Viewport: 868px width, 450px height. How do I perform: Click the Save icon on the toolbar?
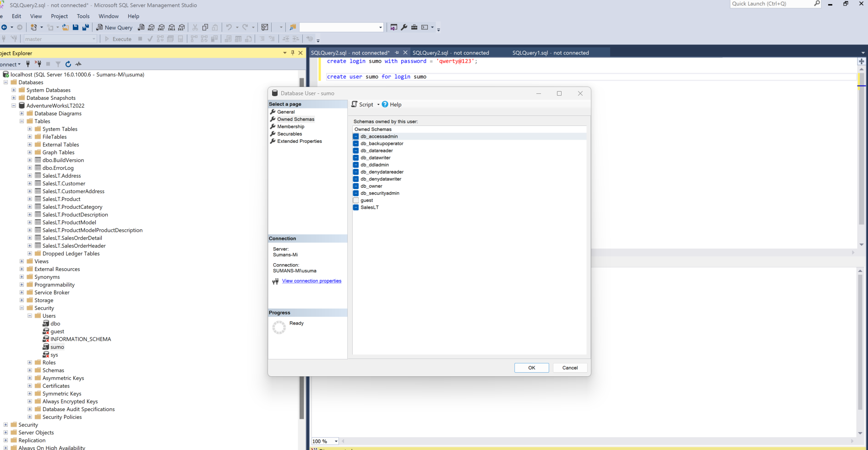(75, 27)
